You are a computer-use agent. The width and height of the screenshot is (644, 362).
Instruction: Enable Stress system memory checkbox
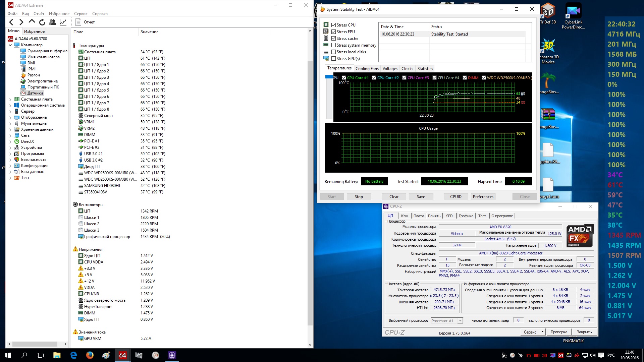(333, 45)
